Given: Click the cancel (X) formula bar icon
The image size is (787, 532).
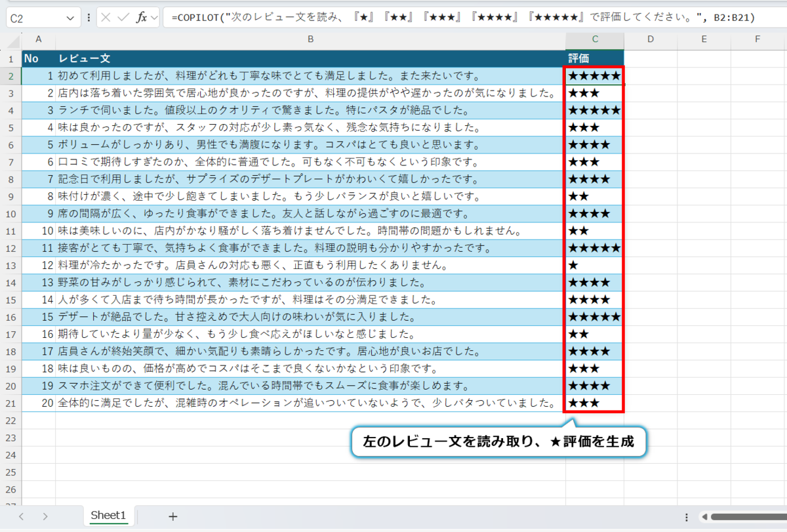Looking at the screenshot, I should pos(106,18).
